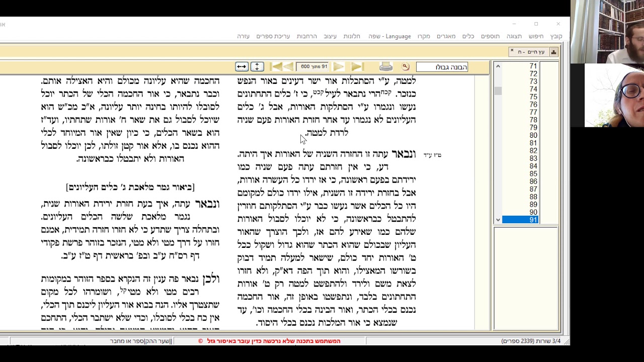The width and height of the screenshot is (644, 362).
Task: Select page 73 in the list
Action: tap(520, 81)
